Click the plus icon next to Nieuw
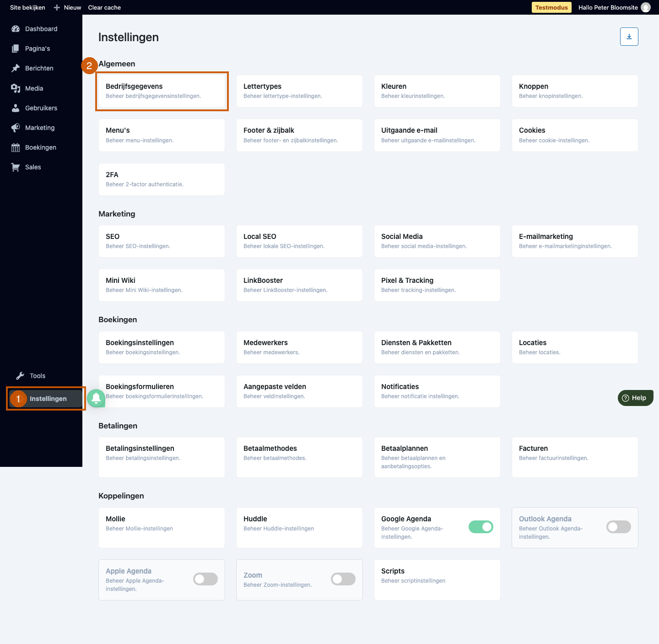The image size is (659, 644). 57,7
